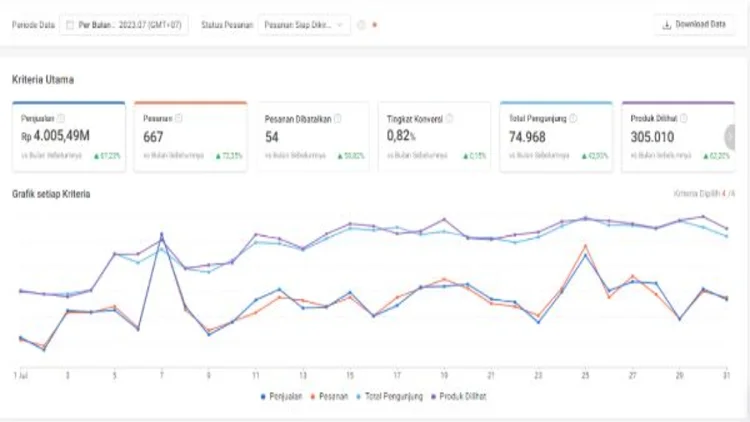Toggle the Total Pengunjung metric card

click(x=556, y=136)
